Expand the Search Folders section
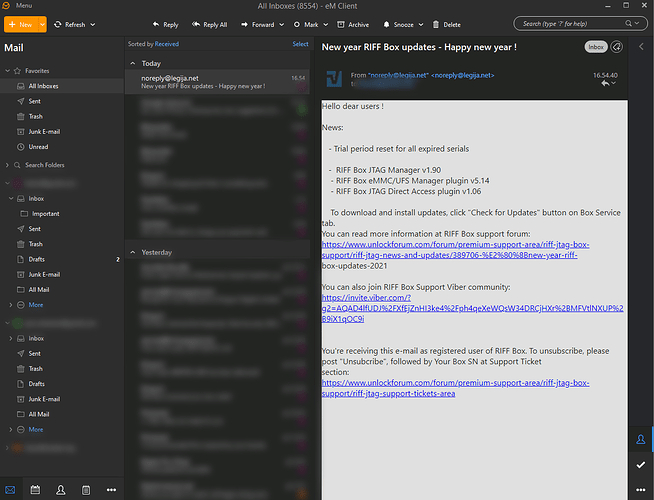The height and width of the screenshot is (500, 654). [x=7, y=165]
